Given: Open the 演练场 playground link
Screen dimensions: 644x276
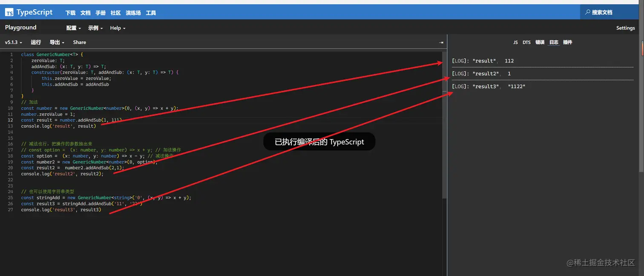Looking at the screenshot, I should click(133, 13).
